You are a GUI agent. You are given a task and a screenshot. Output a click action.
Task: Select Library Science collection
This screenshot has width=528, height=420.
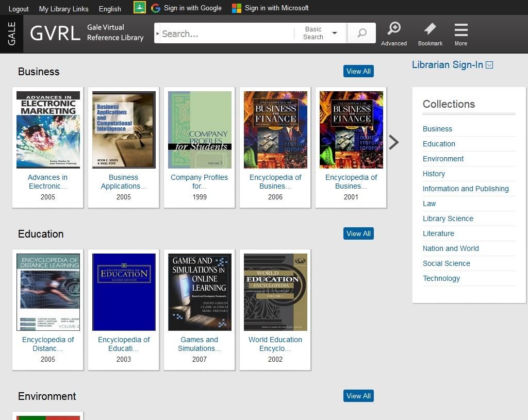(x=448, y=219)
